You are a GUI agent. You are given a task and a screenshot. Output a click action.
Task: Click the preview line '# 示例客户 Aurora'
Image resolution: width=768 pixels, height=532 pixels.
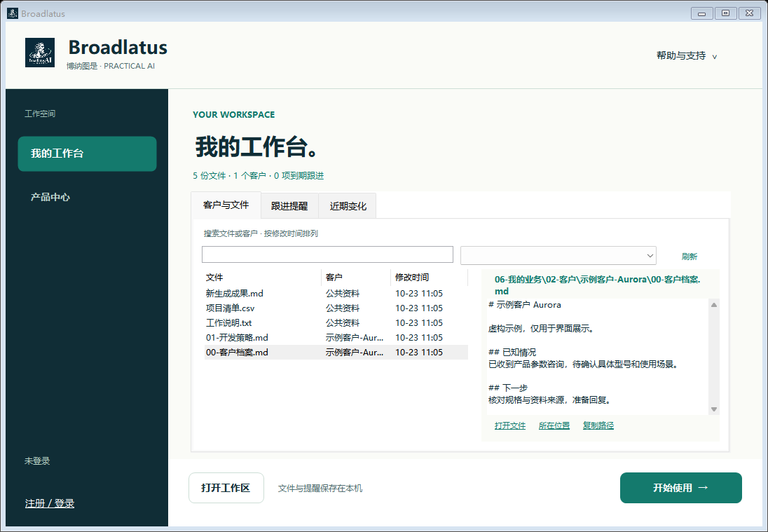point(525,305)
